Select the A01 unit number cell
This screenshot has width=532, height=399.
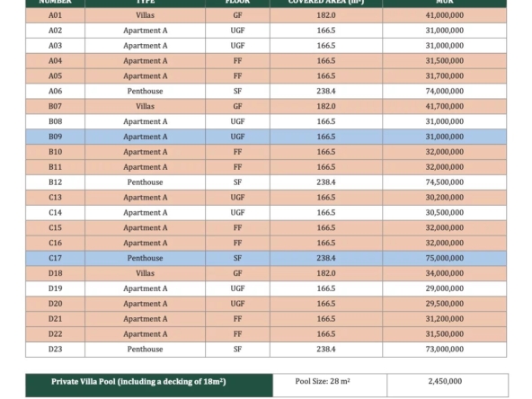[x=56, y=15]
